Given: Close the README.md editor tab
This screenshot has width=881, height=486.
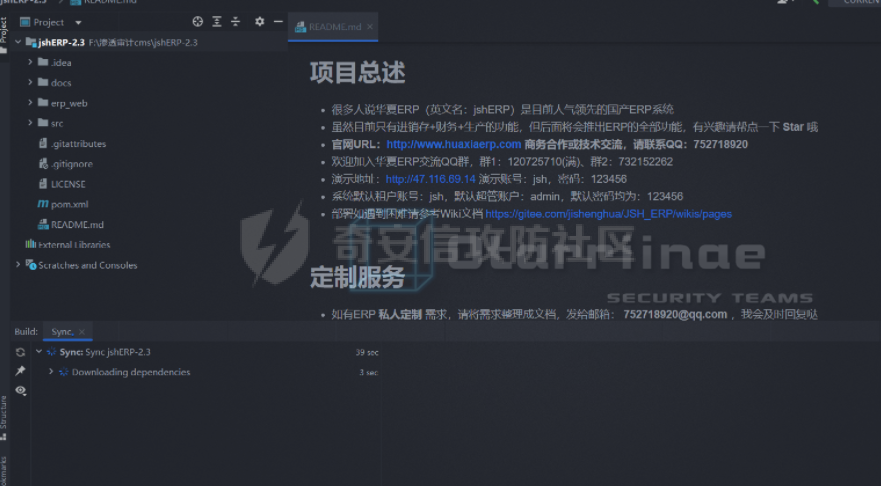Looking at the screenshot, I should coord(370,27).
